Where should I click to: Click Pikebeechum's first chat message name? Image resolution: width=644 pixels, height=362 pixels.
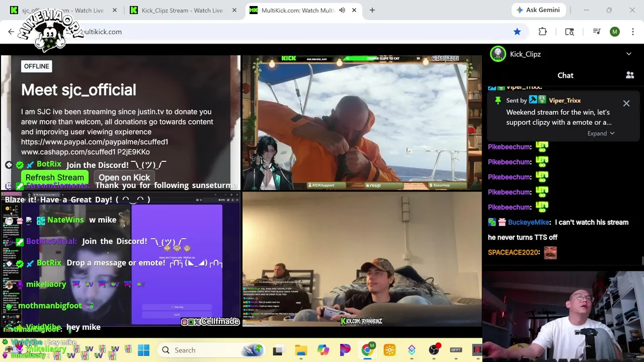[x=509, y=147]
